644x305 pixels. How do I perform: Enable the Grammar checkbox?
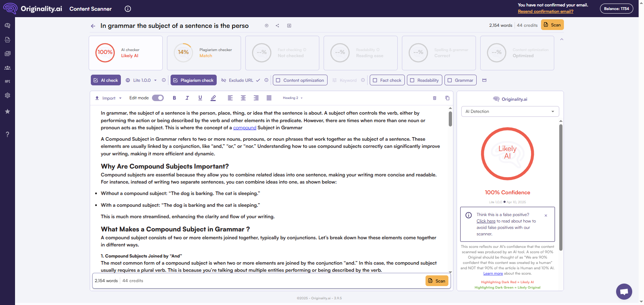(449, 80)
